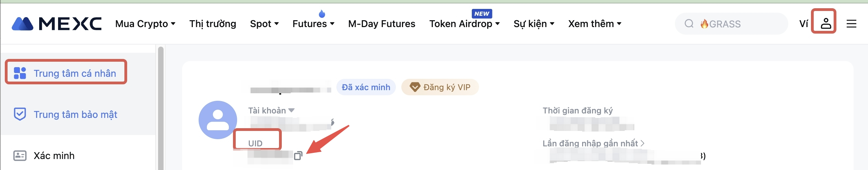
Task: Click the Xác minh ID card icon
Action: point(20,156)
